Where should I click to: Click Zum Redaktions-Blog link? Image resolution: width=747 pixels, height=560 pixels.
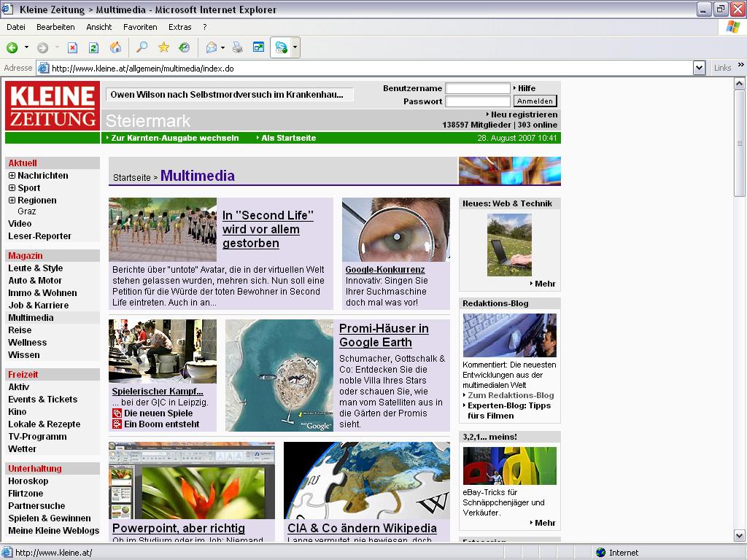coord(511,395)
